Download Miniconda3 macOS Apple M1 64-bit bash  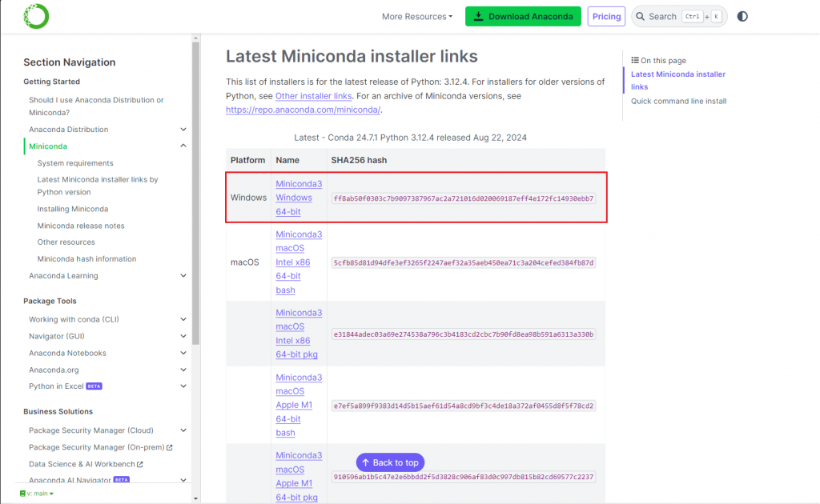point(299,405)
